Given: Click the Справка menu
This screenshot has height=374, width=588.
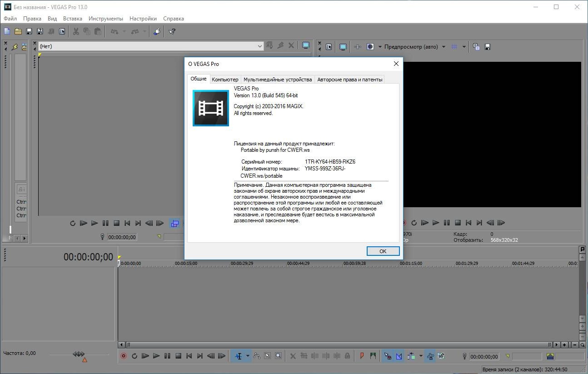Looking at the screenshot, I should [x=173, y=19].
